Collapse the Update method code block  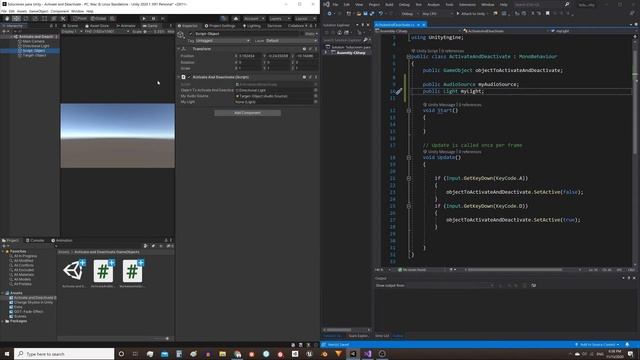coord(409,158)
